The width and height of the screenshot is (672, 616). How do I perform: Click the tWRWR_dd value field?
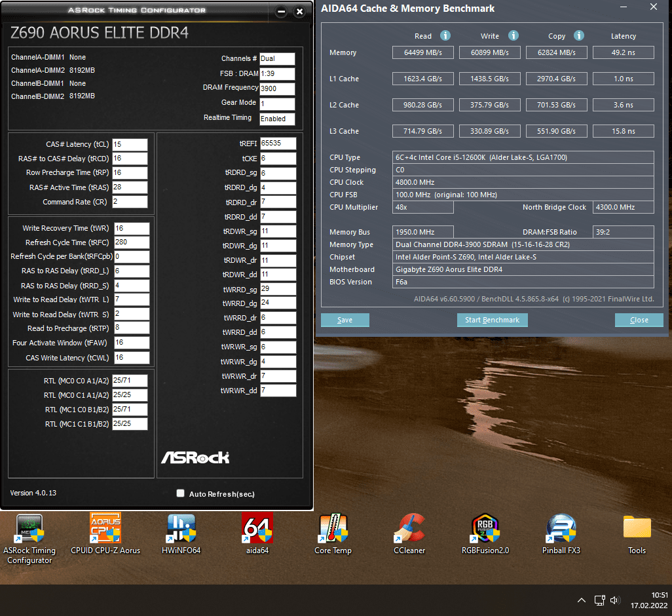click(278, 391)
